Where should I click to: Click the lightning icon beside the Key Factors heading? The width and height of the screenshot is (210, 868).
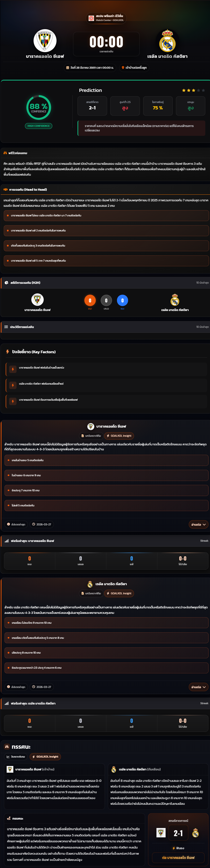(7, 352)
